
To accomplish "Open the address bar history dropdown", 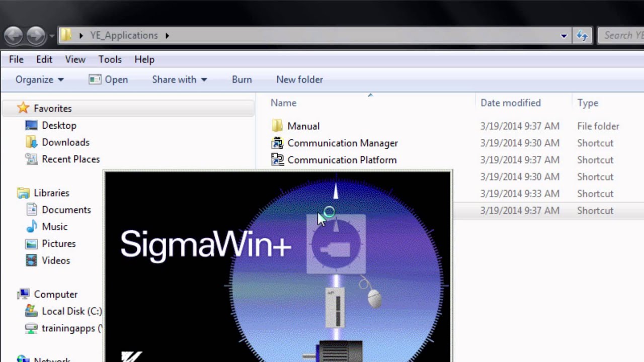I will 564,36.
